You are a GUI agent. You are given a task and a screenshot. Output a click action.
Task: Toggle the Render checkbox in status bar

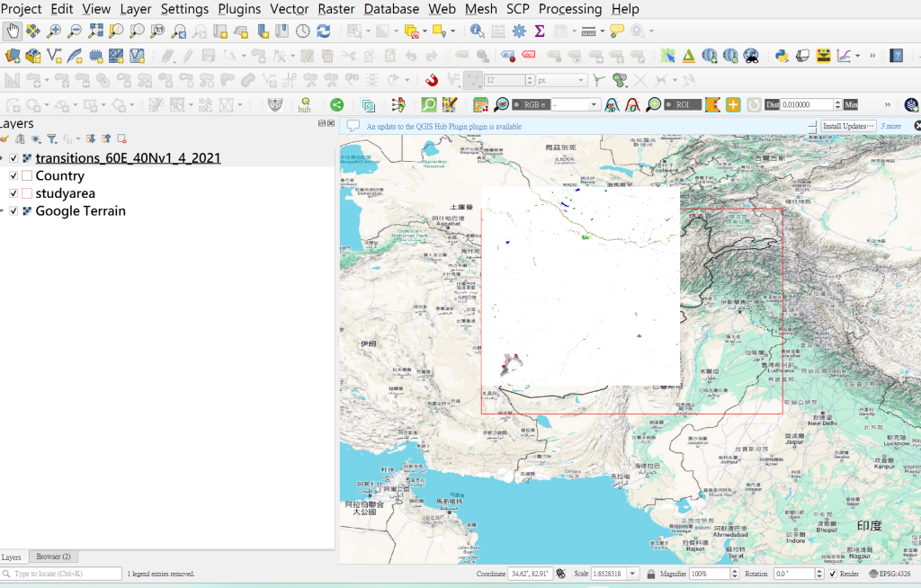(832, 574)
